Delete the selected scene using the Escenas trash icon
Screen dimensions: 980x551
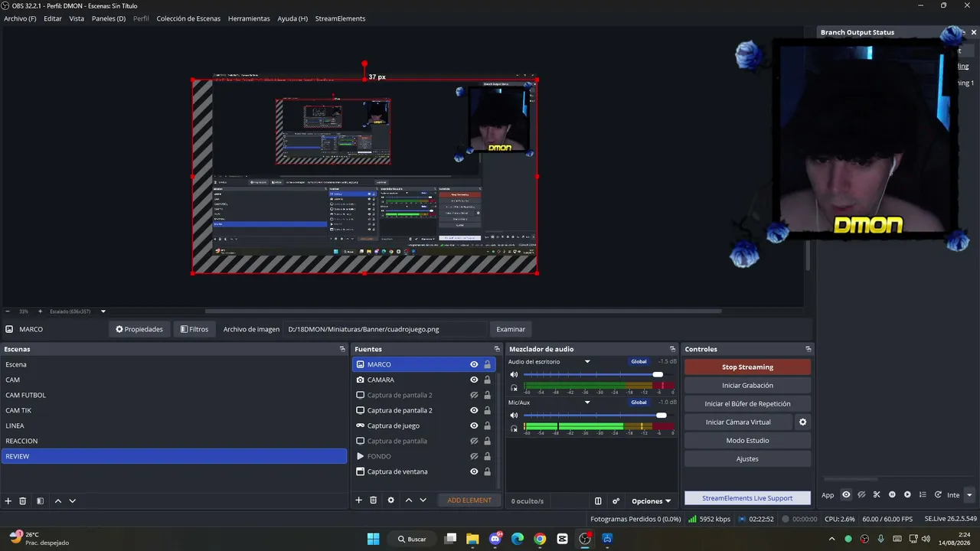[23, 500]
